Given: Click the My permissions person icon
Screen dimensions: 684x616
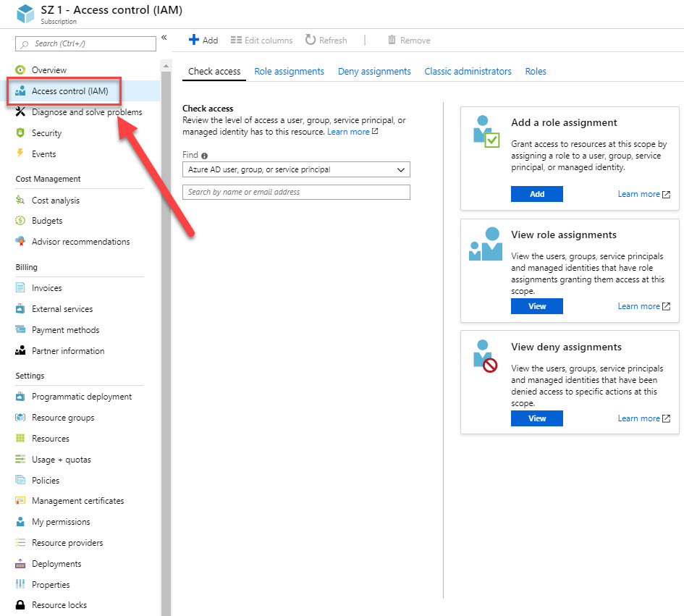Looking at the screenshot, I should point(20,521).
